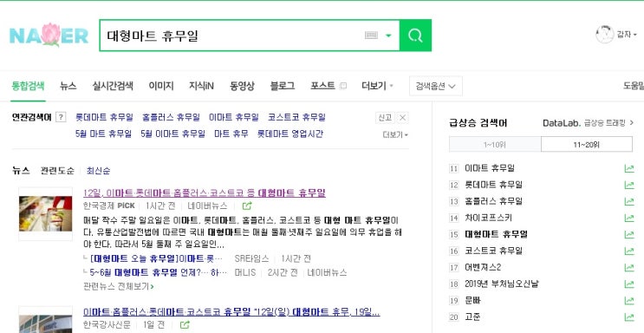Click the trend chart icon for rank 16

(x=628, y=251)
